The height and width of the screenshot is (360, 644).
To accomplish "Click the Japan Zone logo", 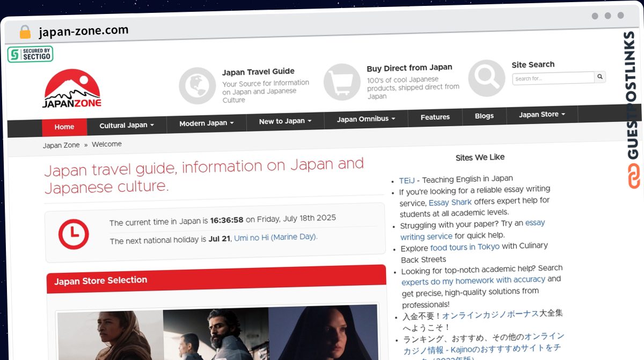I will (72, 89).
